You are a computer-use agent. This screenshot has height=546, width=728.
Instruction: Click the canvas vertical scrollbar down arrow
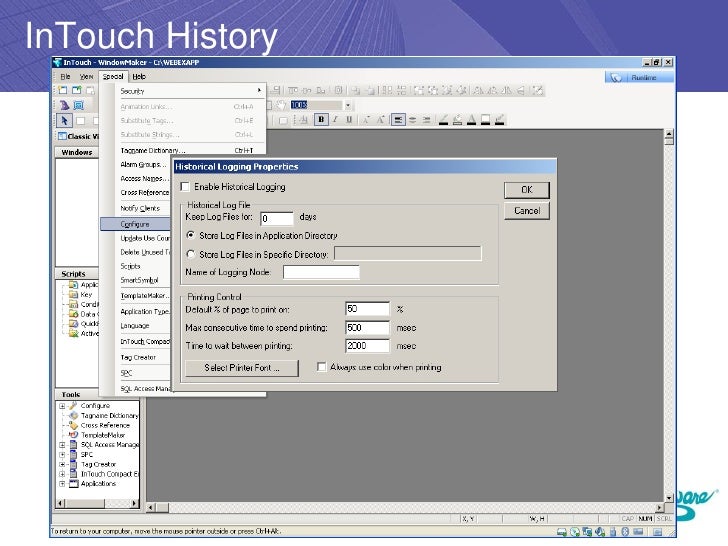pyautogui.click(x=669, y=497)
